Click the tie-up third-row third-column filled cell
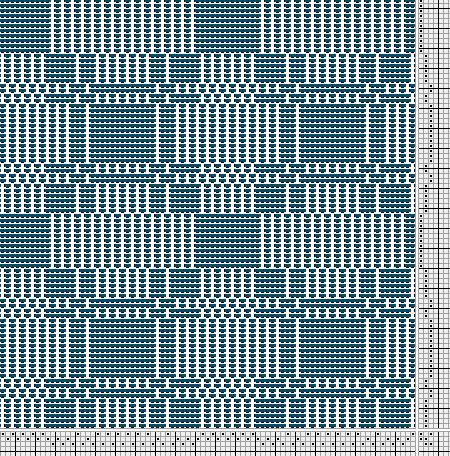Screen dimensions: 450x456 [x=431, y=444]
